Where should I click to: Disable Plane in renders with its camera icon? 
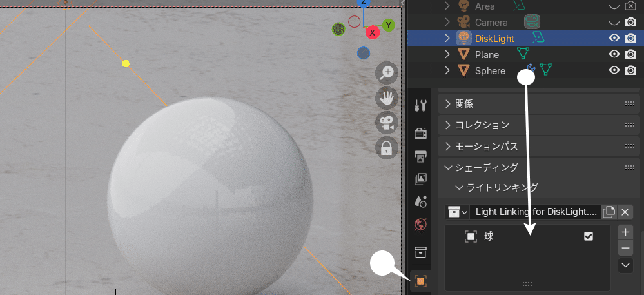point(630,54)
